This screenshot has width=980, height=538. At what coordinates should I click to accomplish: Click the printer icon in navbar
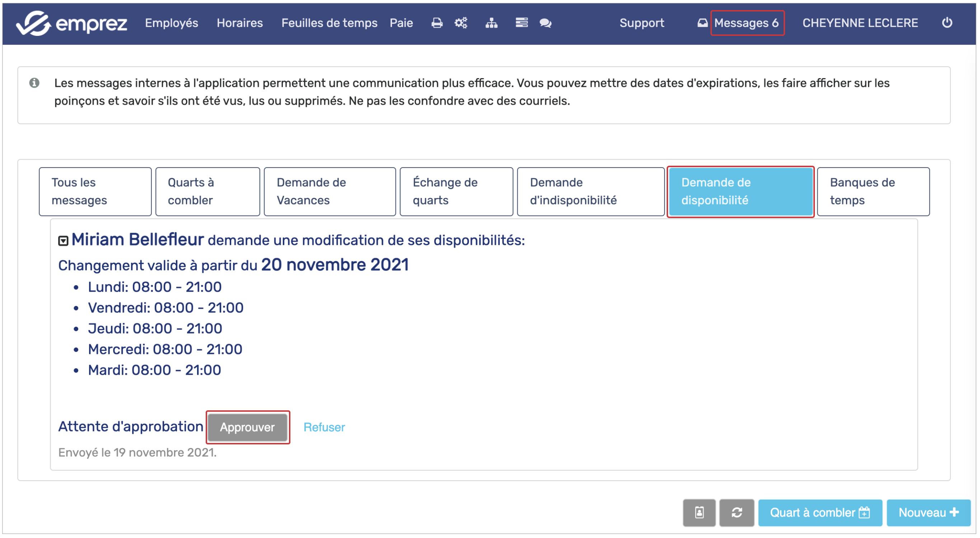click(437, 23)
